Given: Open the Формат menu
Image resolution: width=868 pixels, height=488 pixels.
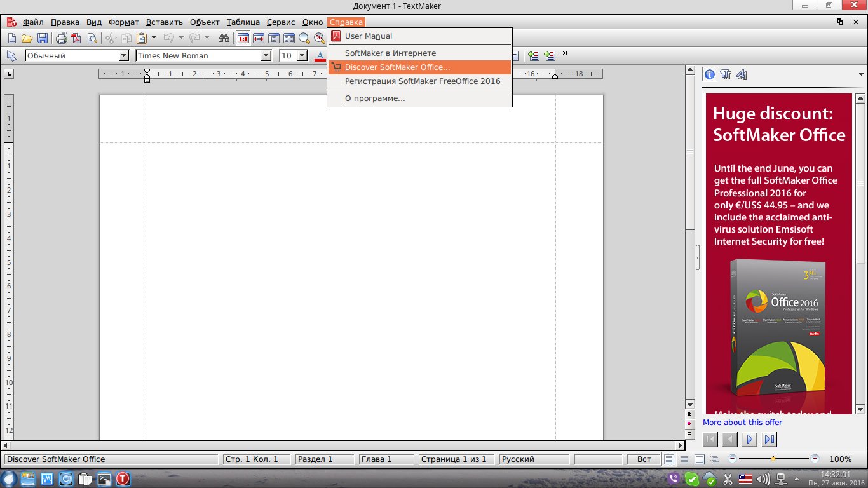Looking at the screenshot, I should (123, 22).
